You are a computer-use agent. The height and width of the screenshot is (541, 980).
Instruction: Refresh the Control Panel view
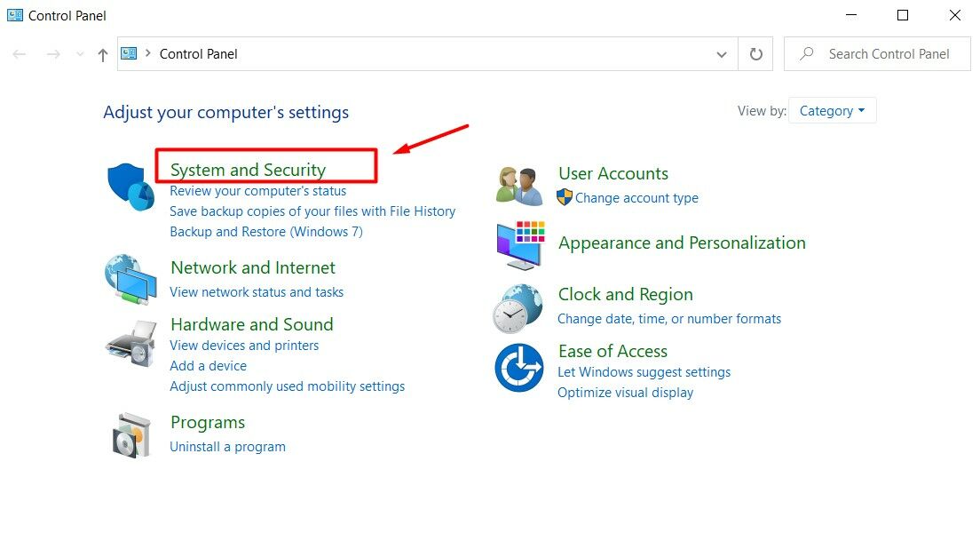point(755,54)
